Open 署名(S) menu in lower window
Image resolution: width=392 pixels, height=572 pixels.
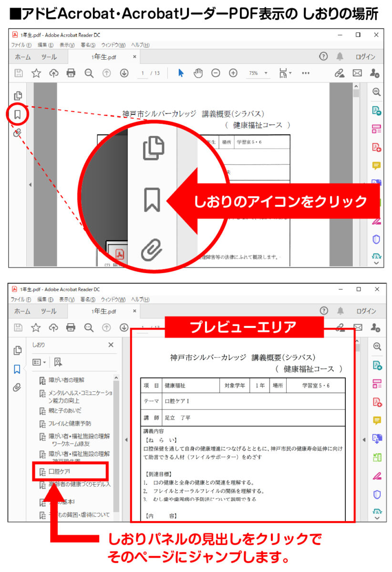click(88, 299)
